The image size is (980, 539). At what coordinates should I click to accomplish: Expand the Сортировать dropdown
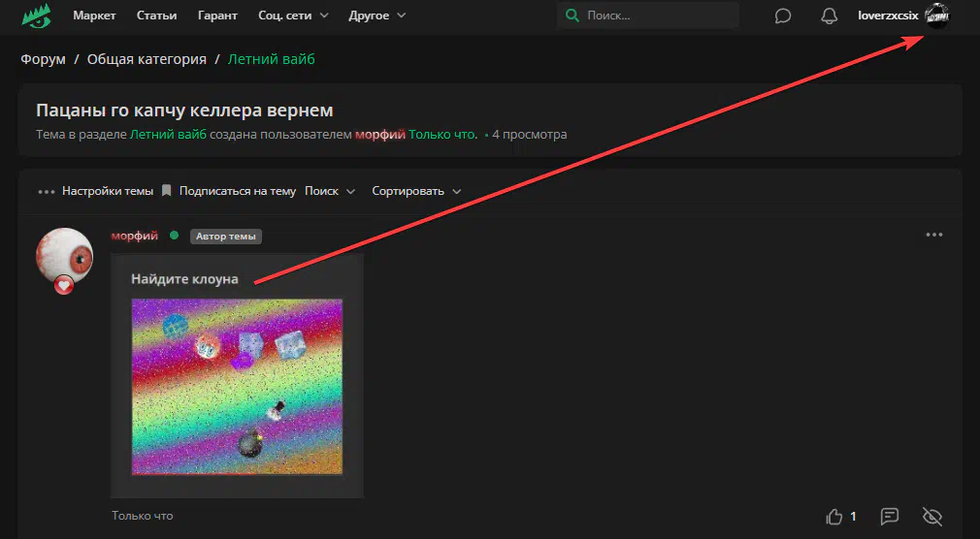(416, 191)
